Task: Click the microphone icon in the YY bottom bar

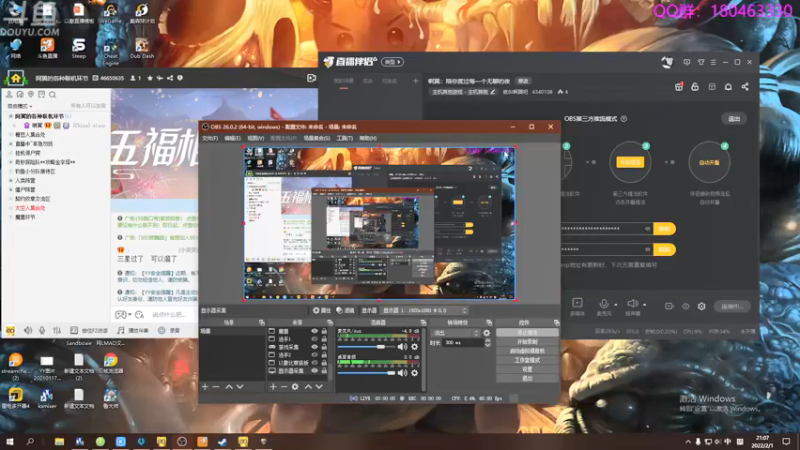Action: [42, 331]
